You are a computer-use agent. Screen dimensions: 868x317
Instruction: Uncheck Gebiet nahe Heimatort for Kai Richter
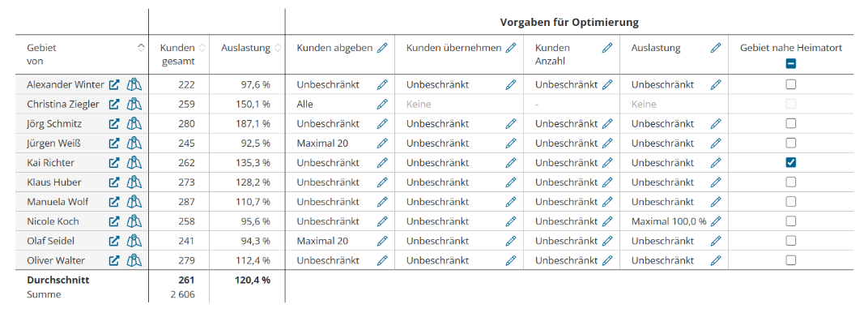[x=791, y=162]
